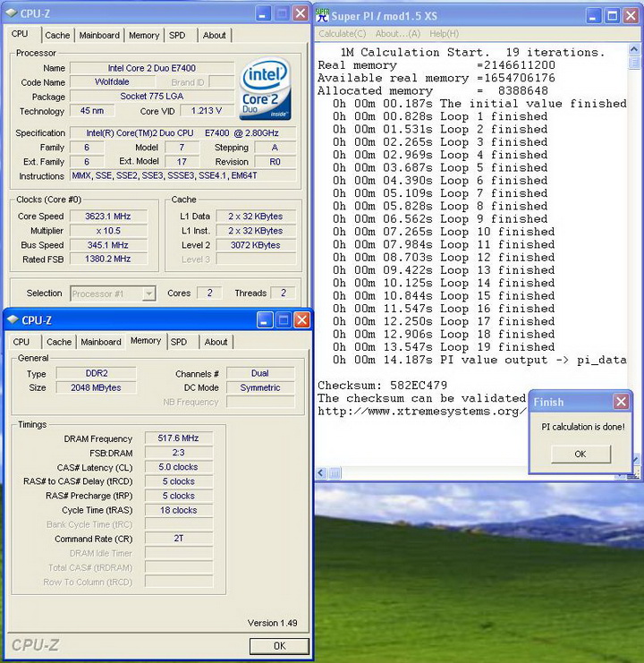This screenshot has height=663, width=644.
Task: Select CPU tab in top CPU-Z window
Action: coord(20,34)
